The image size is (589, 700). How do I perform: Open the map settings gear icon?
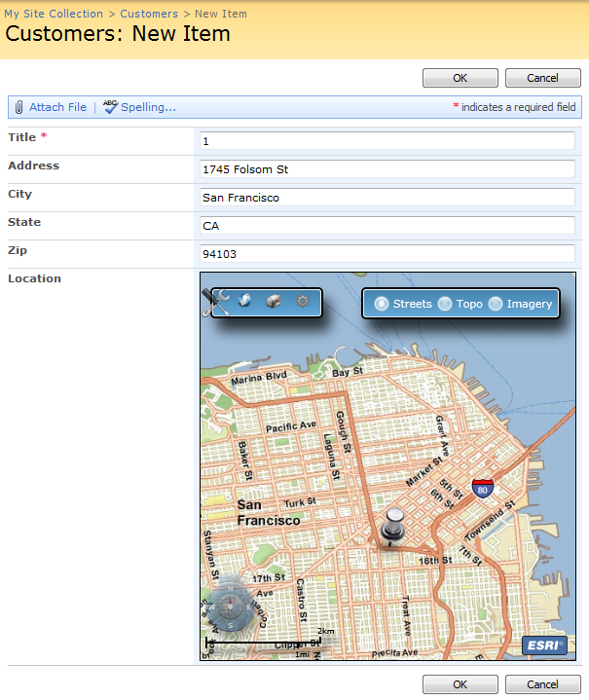(x=303, y=302)
